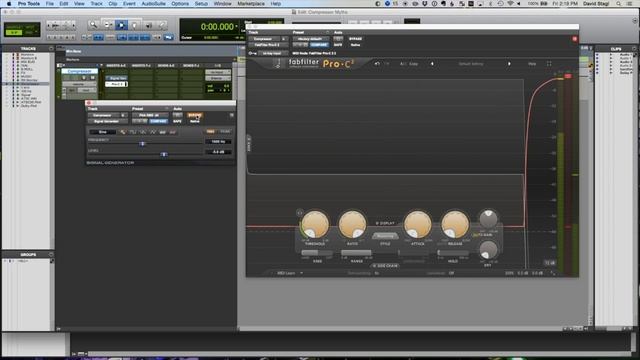Pick the Pencil tool in the toolbar

pyautogui.click(x=162, y=25)
